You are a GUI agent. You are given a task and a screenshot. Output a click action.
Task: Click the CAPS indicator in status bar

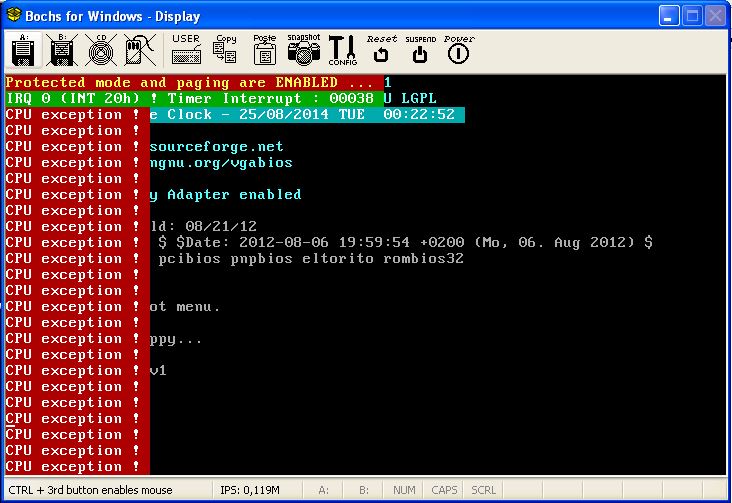click(x=444, y=491)
